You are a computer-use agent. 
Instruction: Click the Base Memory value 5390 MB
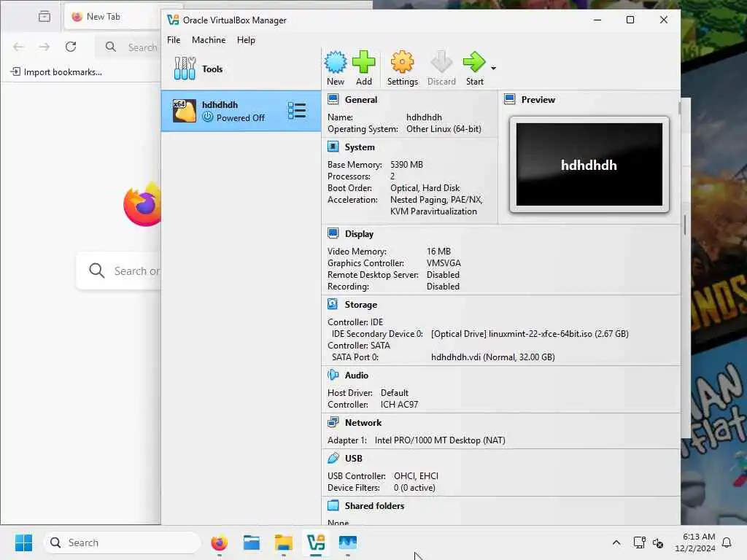pyautogui.click(x=406, y=165)
